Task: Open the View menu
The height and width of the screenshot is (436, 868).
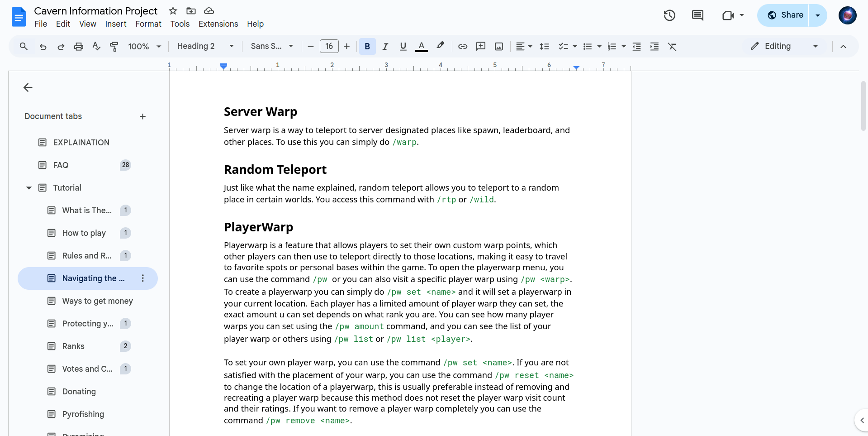Action: pyautogui.click(x=88, y=24)
